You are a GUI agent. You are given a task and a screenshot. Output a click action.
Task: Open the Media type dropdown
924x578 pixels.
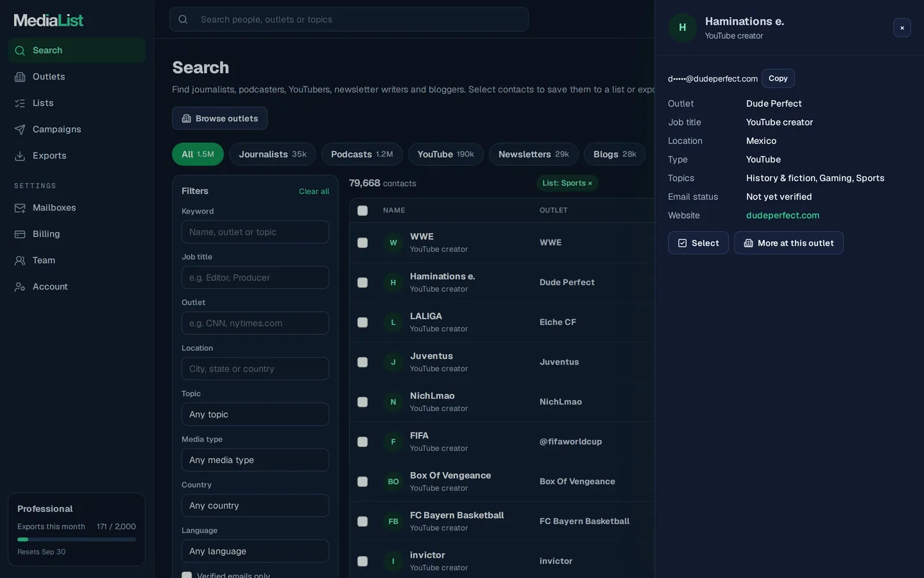(255, 460)
